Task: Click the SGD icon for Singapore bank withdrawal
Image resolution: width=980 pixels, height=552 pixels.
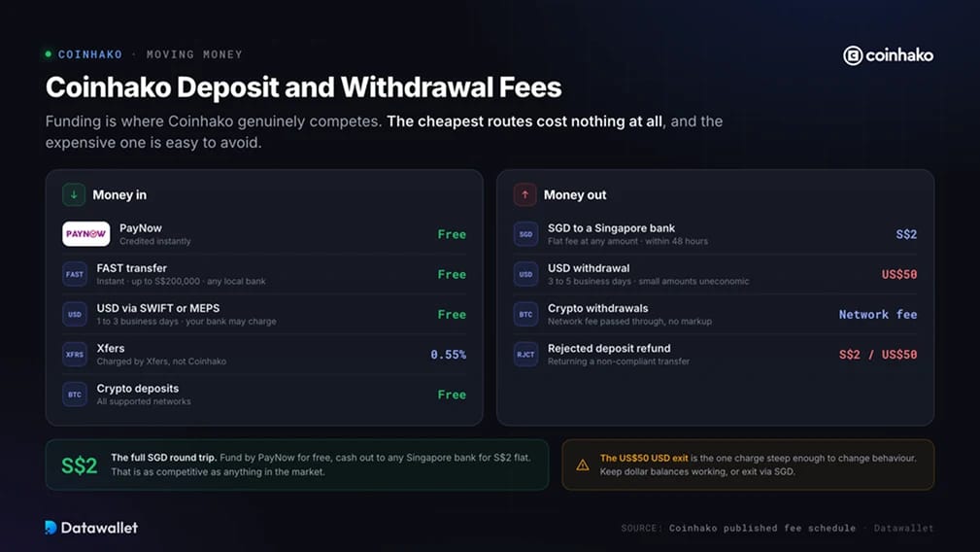Action: [525, 234]
